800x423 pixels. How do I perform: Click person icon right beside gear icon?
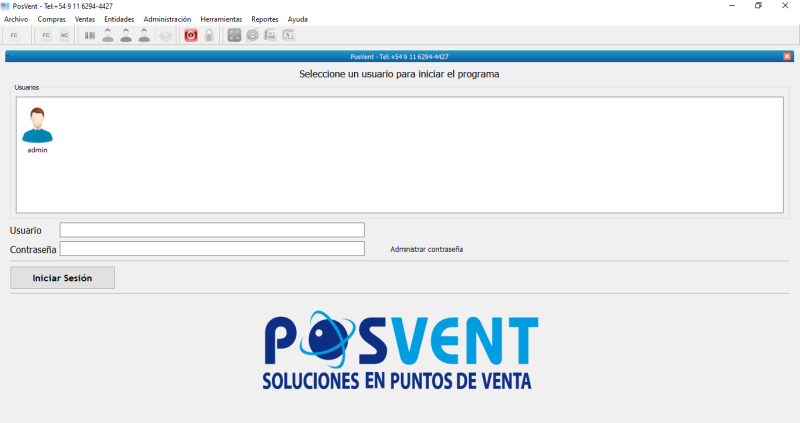(x=144, y=35)
